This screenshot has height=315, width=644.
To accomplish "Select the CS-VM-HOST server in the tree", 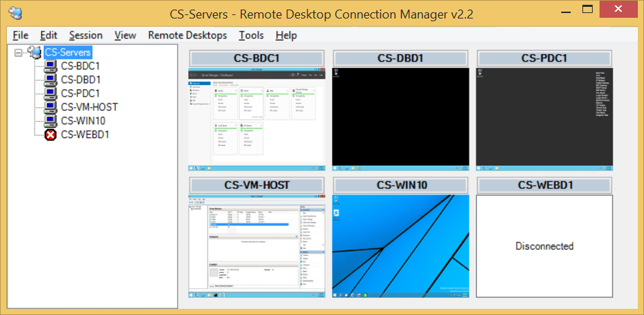I will pyautogui.click(x=90, y=107).
